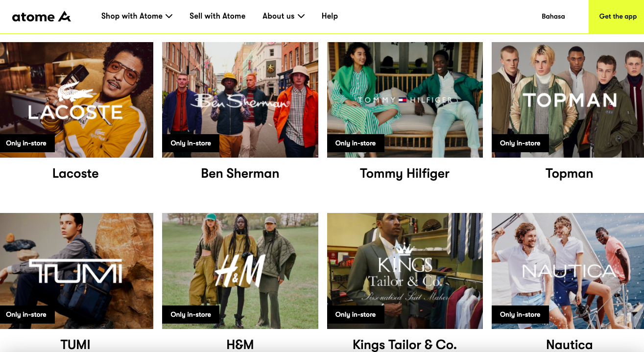Expand the Shop with Atome chevron

(169, 16)
